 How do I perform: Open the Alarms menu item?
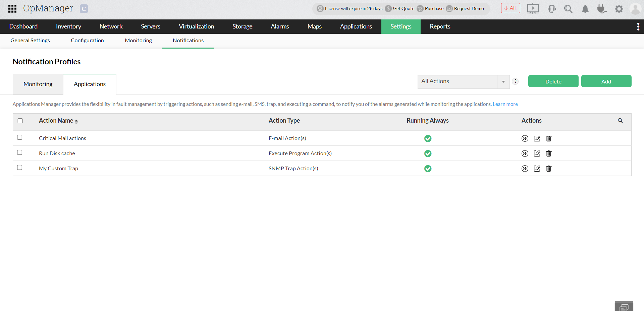pos(279,26)
